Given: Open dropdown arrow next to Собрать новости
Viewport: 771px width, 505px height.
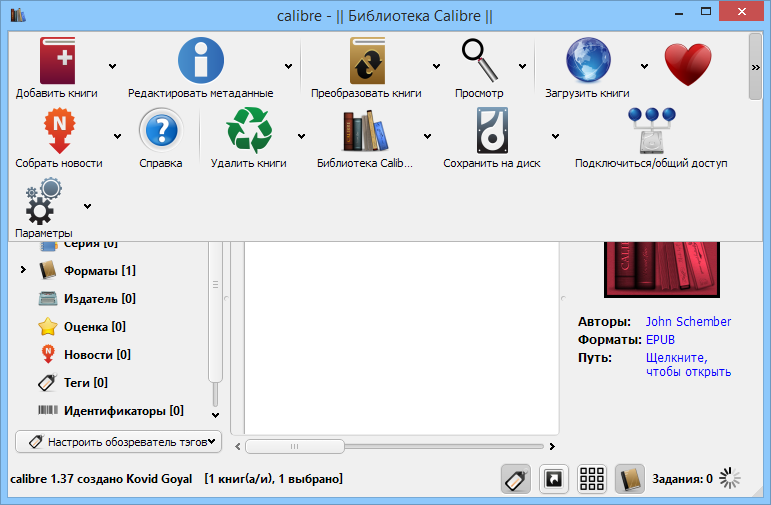Looking at the screenshot, I should pos(118,137).
